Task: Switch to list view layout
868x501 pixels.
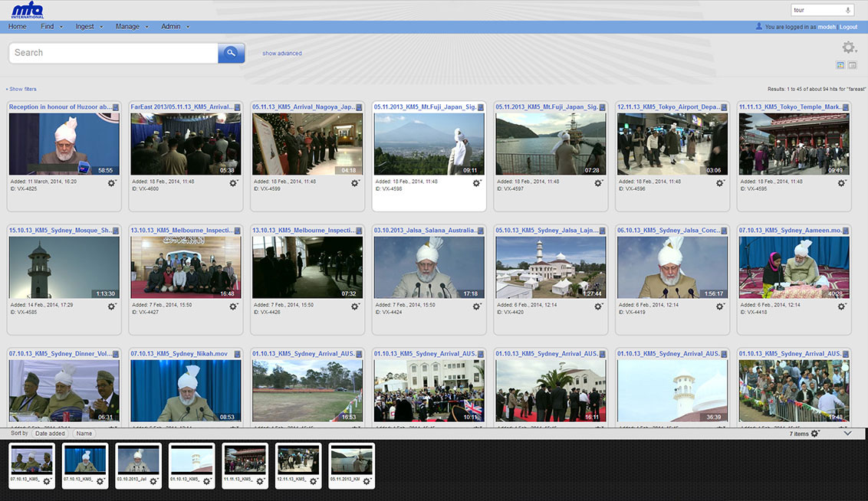Action: [853, 65]
